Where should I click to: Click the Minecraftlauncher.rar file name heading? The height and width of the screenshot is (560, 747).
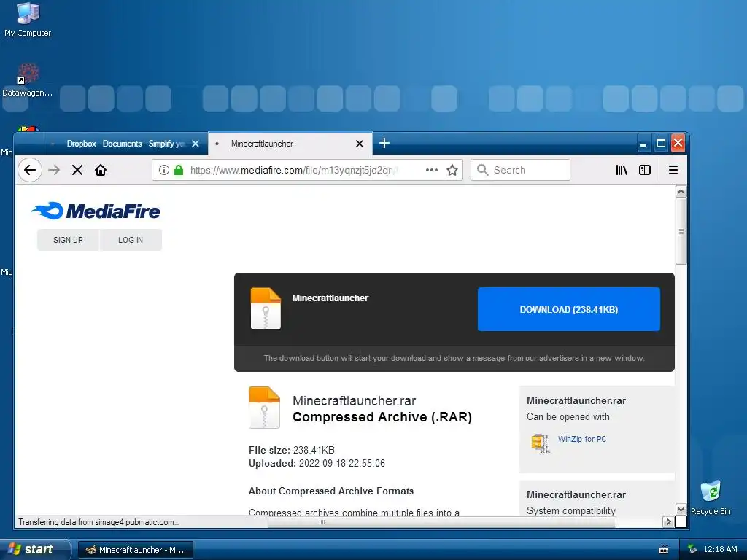(354, 400)
